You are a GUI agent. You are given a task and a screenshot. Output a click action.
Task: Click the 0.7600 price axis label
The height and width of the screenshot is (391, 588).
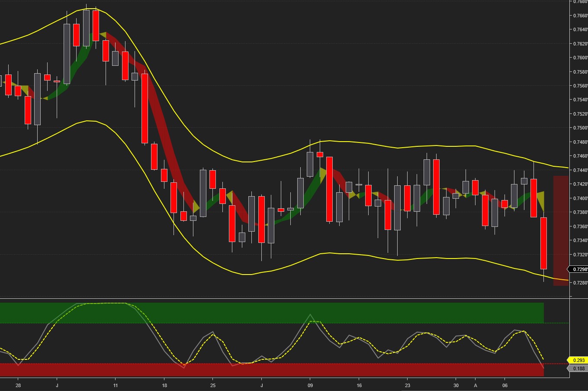pos(580,58)
